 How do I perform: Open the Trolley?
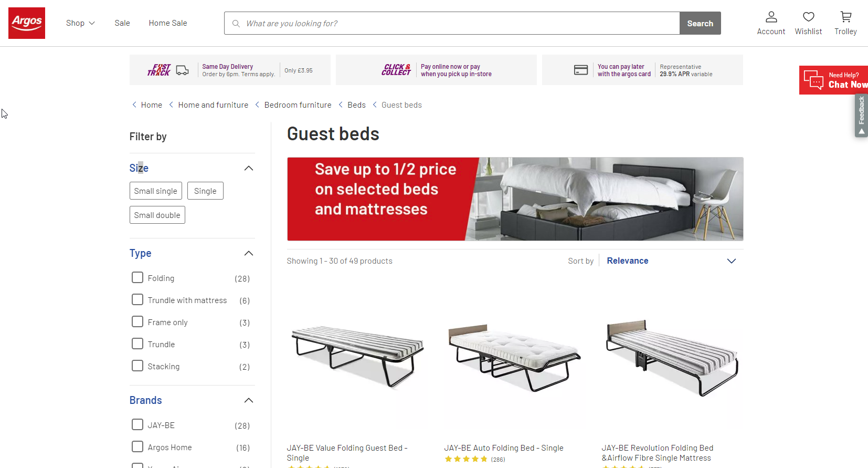click(x=845, y=23)
